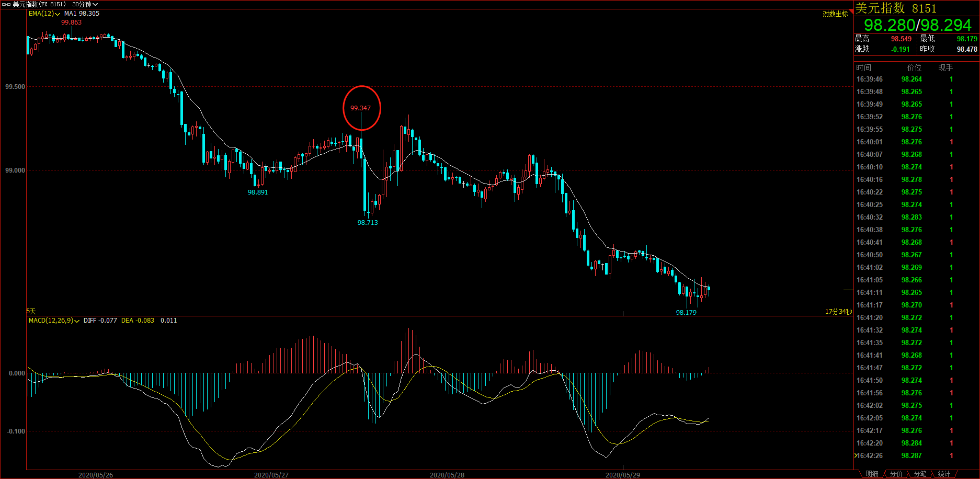Switch to the 统计 tab

pos(944,474)
